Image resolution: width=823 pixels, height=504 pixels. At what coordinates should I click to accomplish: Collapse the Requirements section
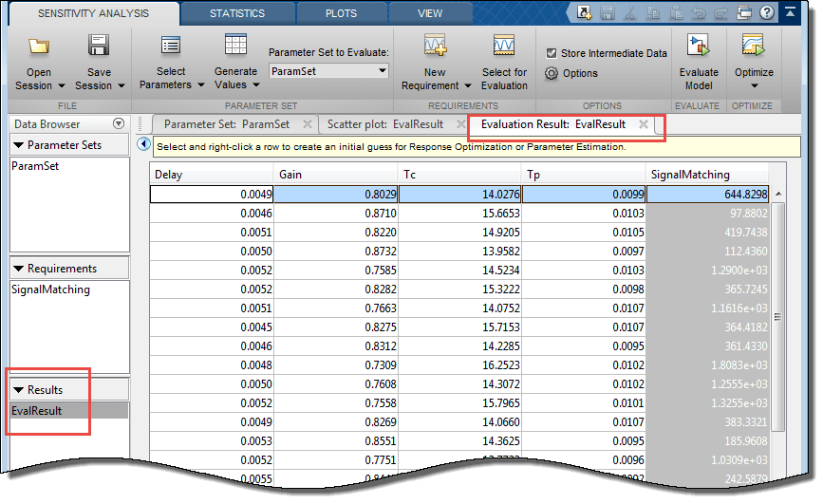tap(18, 269)
